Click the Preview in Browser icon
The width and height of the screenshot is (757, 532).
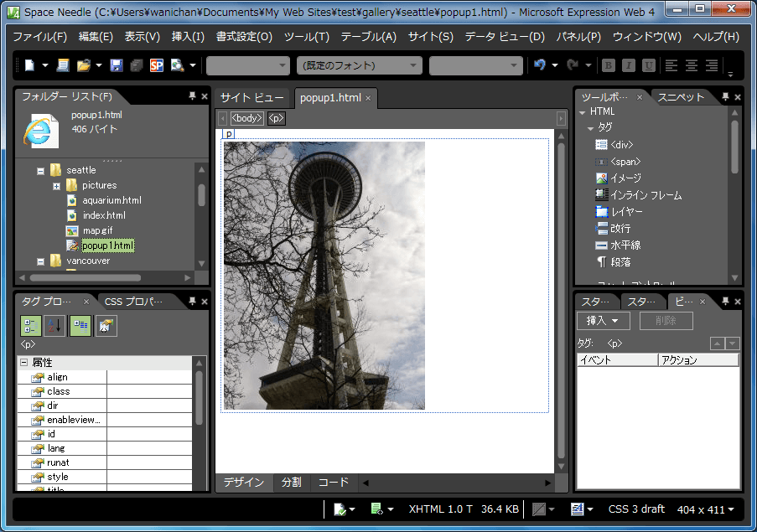(177, 65)
